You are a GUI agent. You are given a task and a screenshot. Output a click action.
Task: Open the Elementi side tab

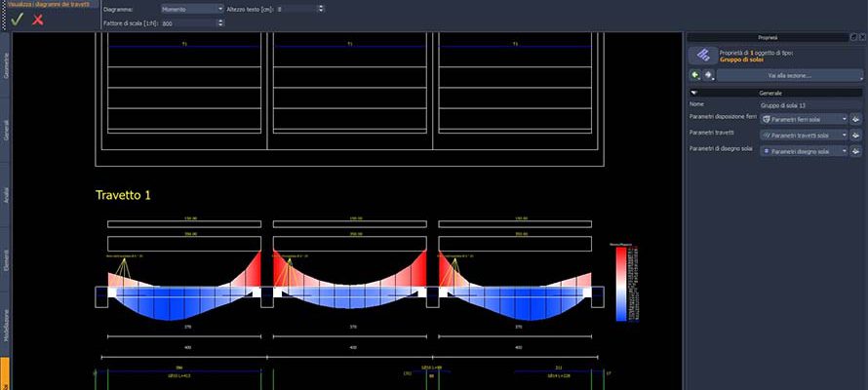pyautogui.click(x=6, y=259)
